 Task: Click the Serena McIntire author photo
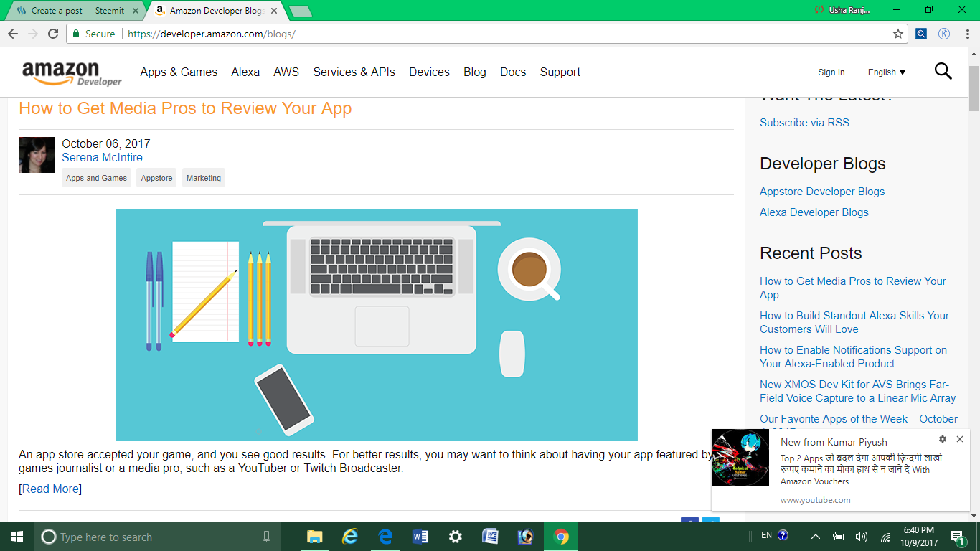tap(37, 155)
